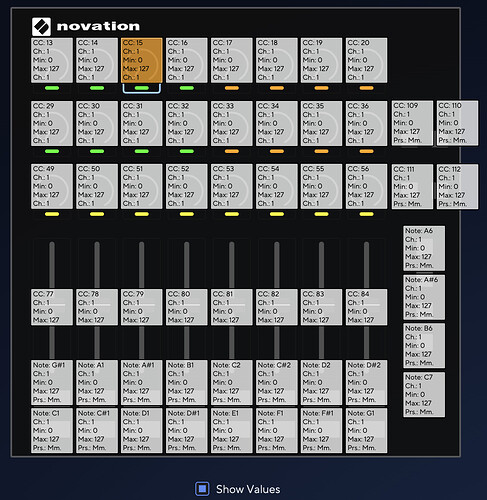Select the highlighted CC: 15 knob
This screenshot has width=487, height=500.
tap(142, 60)
